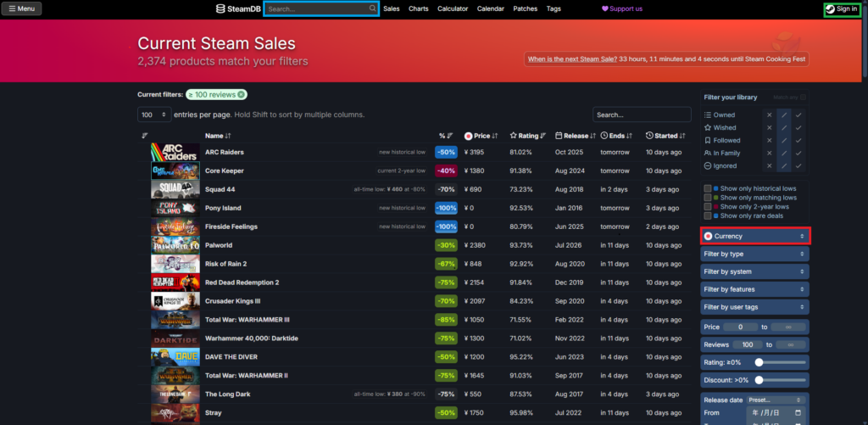Open the Filter by type dropdown
This screenshot has width=868, height=425.
click(755, 254)
